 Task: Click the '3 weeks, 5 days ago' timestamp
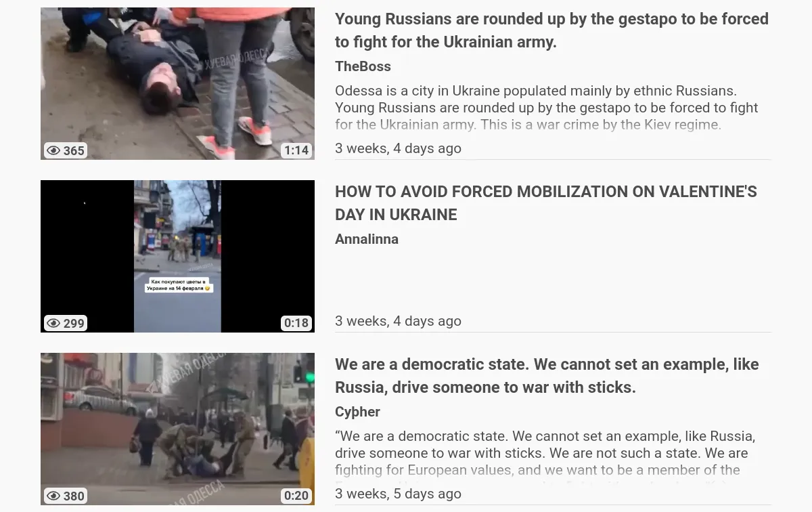398,494
